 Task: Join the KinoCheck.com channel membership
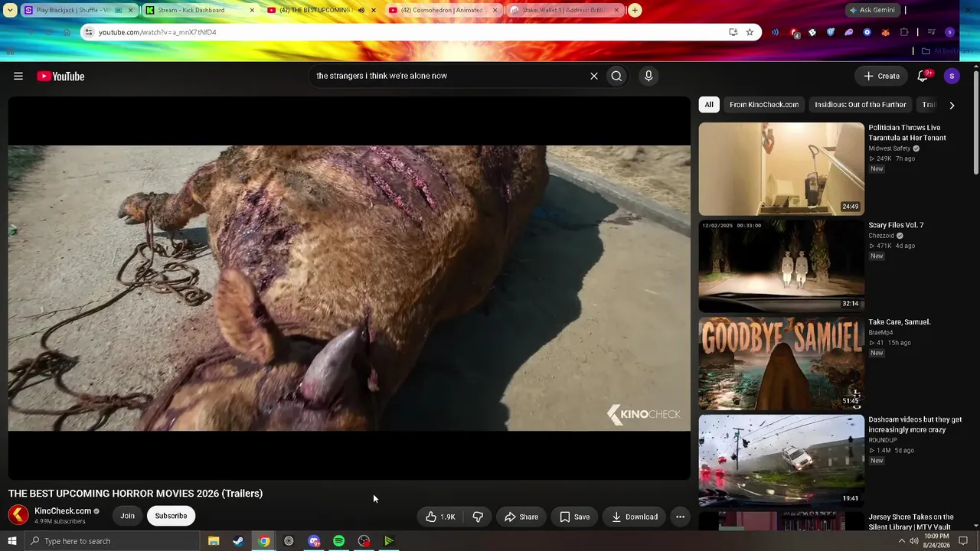tap(127, 516)
